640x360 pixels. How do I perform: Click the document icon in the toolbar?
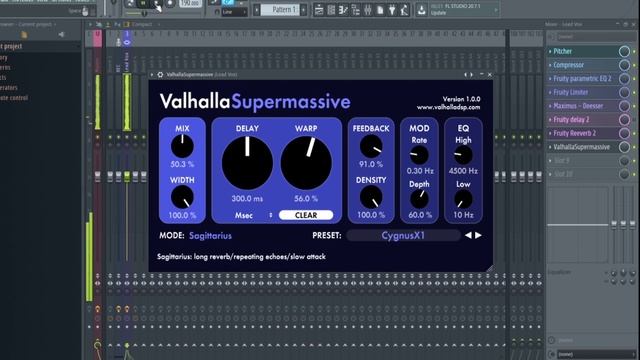pos(380,10)
